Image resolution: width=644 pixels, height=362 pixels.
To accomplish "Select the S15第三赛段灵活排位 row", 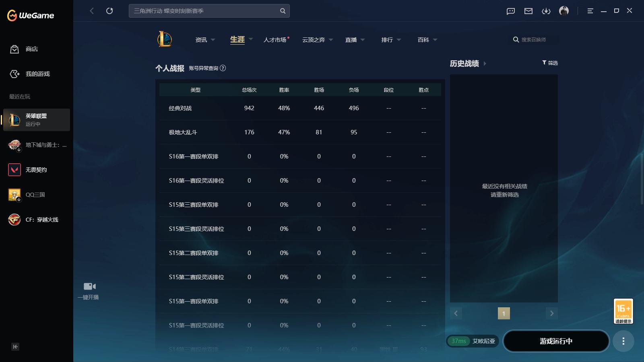I will 300,229.
